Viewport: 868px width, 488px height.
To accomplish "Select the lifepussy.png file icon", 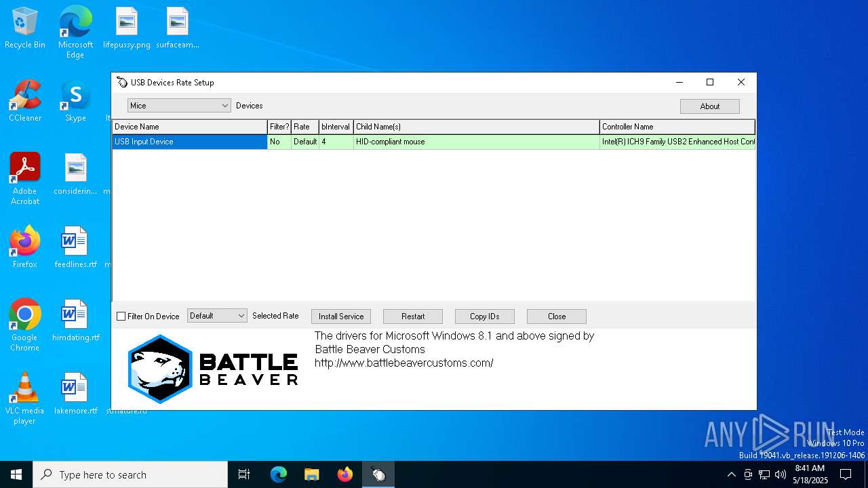I will click(127, 28).
